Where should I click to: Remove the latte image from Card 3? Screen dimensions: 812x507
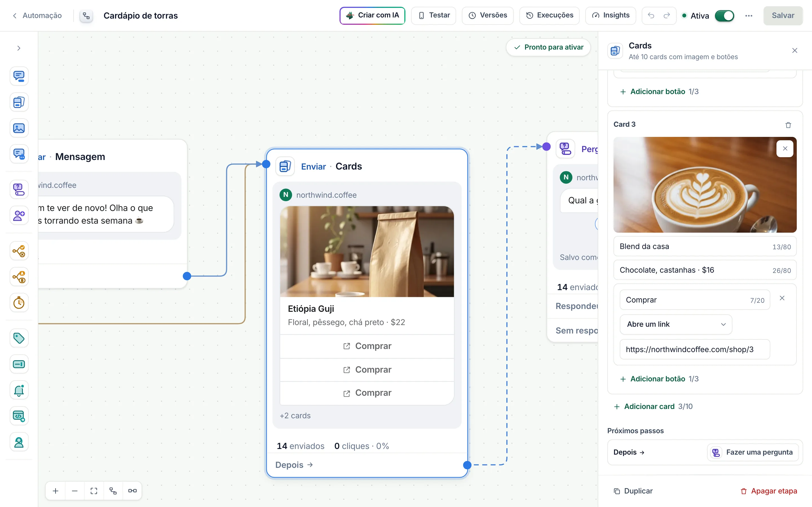pos(785,148)
